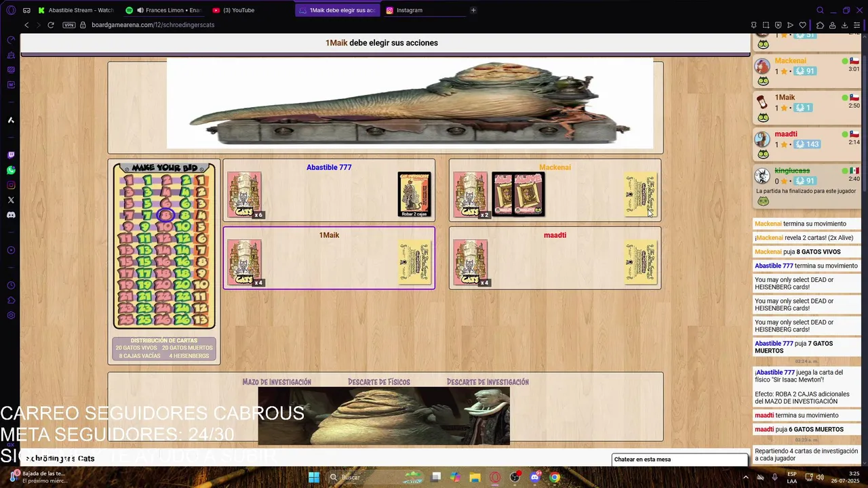Open Twitch in the Opera sidebar
Image resolution: width=868 pixels, height=488 pixels.
(x=11, y=155)
